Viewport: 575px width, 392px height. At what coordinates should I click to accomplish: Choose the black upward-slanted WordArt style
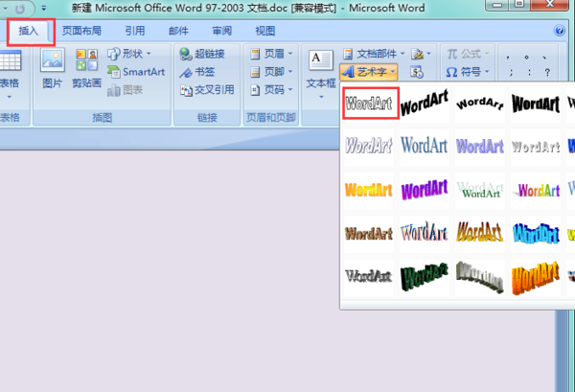point(425,104)
